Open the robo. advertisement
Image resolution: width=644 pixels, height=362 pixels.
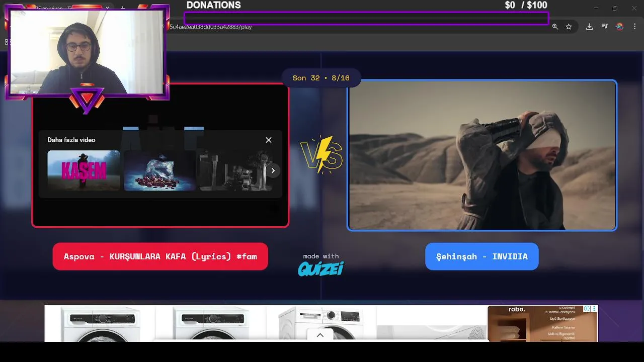coord(542,323)
